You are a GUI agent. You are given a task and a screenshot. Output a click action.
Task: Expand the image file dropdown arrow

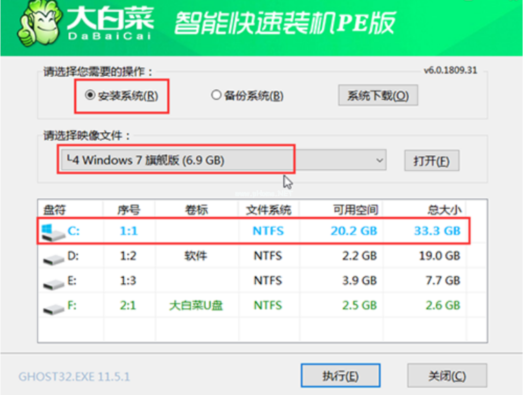pos(379,161)
